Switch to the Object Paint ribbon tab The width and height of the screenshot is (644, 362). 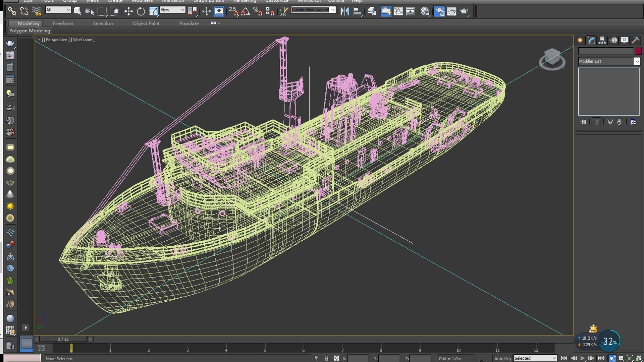click(146, 23)
